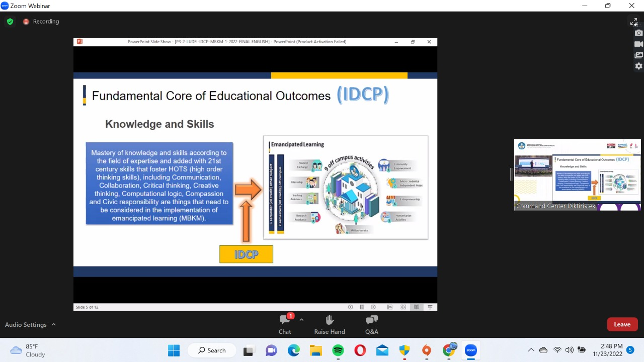Leave the webinar
This screenshot has width=644, height=362.
coord(622,324)
